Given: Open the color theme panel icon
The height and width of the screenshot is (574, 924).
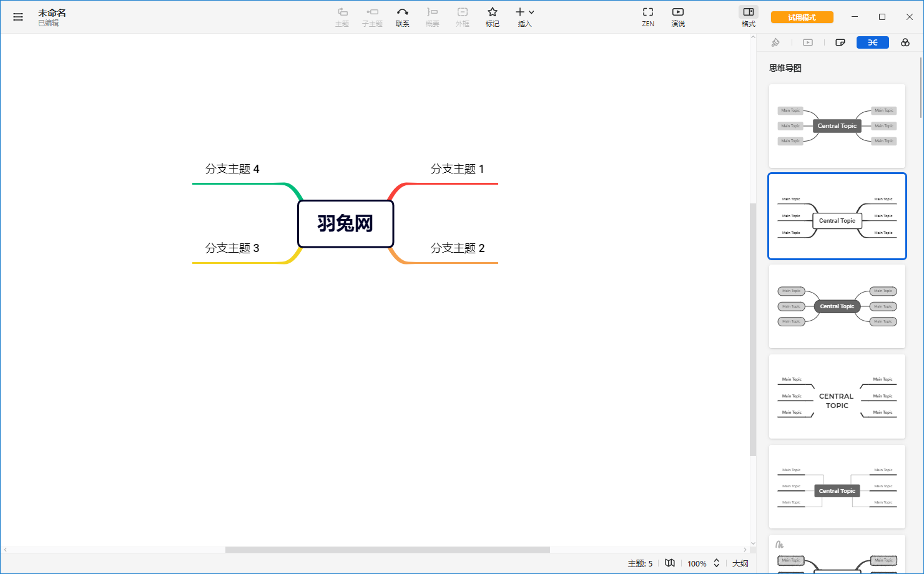Looking at the screenshot, I should 905,42.
